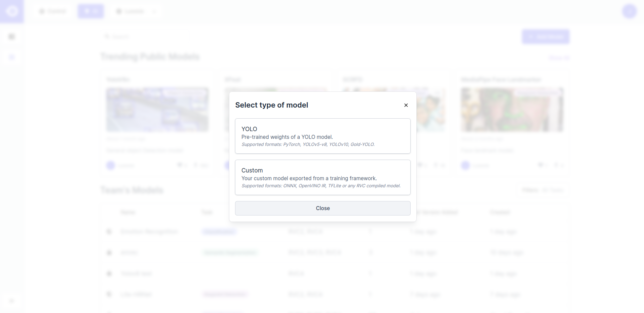644x313 pixels.
Task: Click the purple sidebar icon under the dark one
Action: [x=12, y=57]
